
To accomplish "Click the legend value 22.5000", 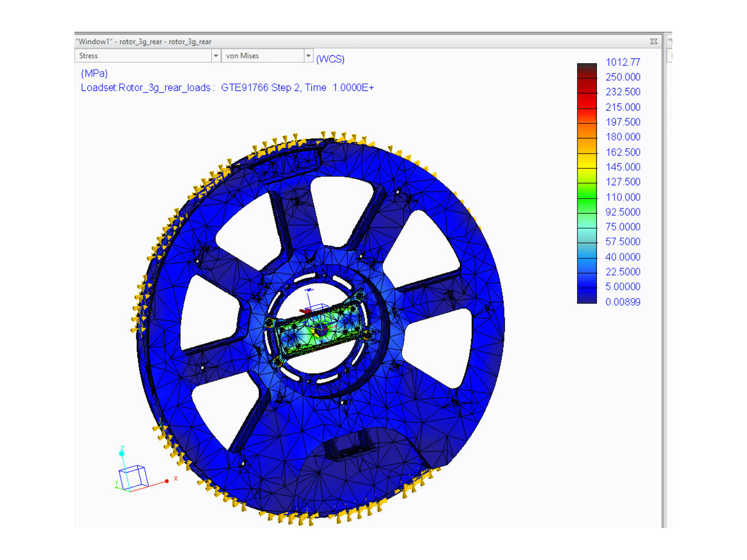I will coord(622,272).
